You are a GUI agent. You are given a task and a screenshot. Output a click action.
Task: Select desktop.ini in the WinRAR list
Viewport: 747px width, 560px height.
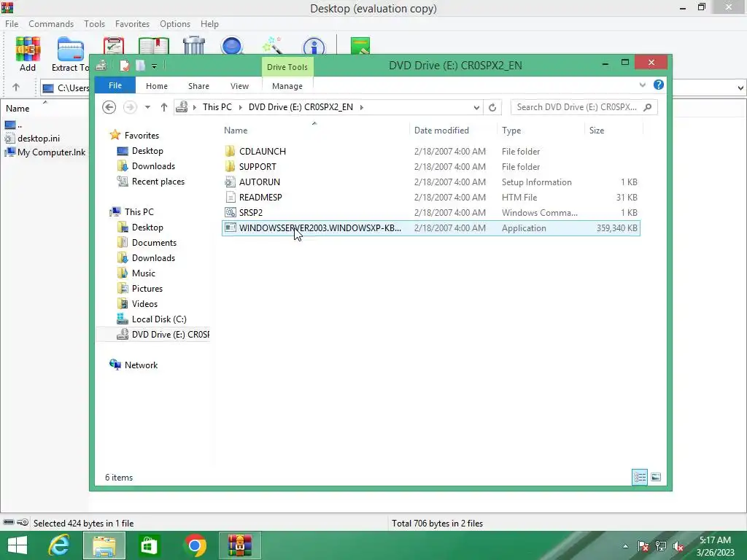[x=39, y=139]
